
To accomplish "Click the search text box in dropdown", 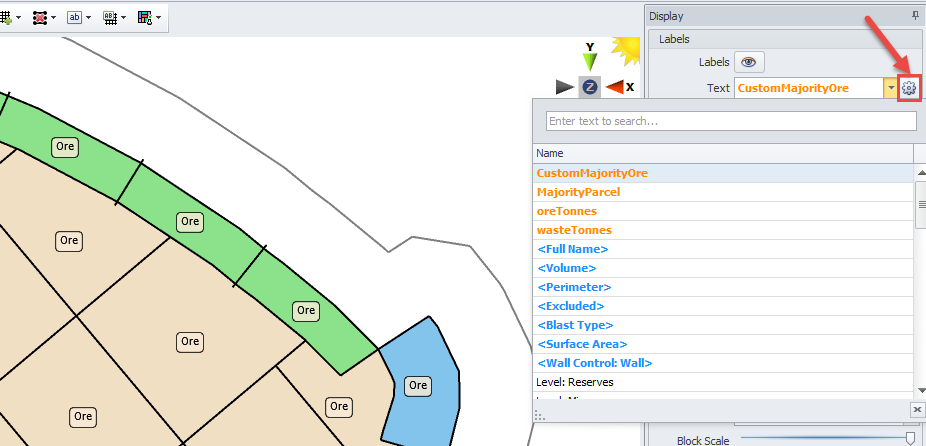I will click(730, 121).
